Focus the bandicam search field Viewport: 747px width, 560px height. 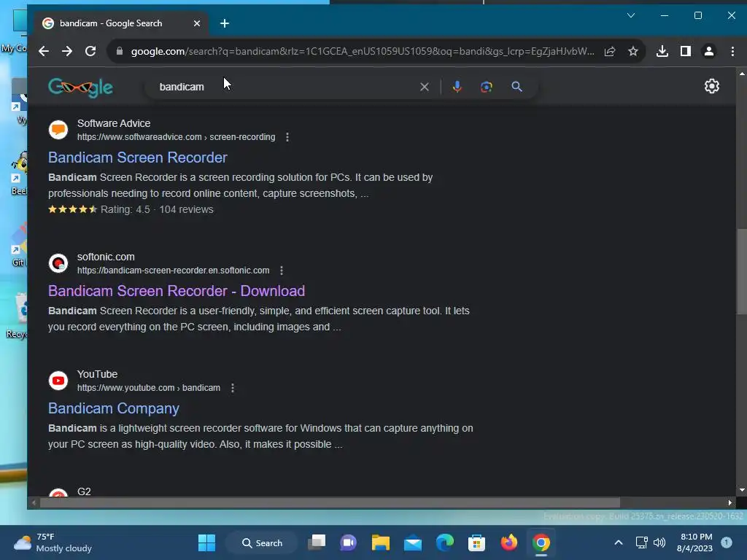click(x=286, y=87)
